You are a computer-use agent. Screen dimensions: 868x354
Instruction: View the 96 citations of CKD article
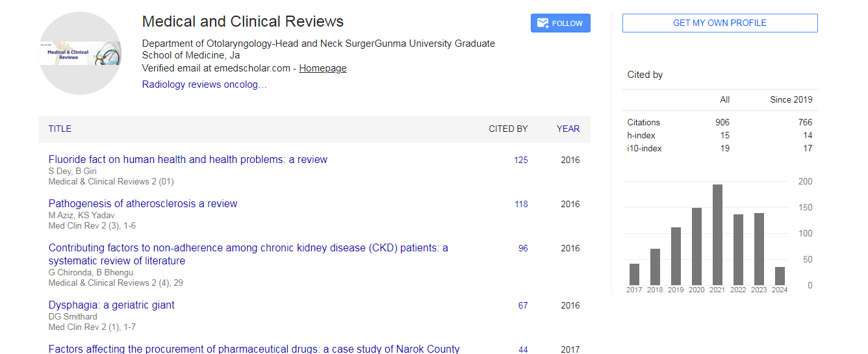[522, 249]
